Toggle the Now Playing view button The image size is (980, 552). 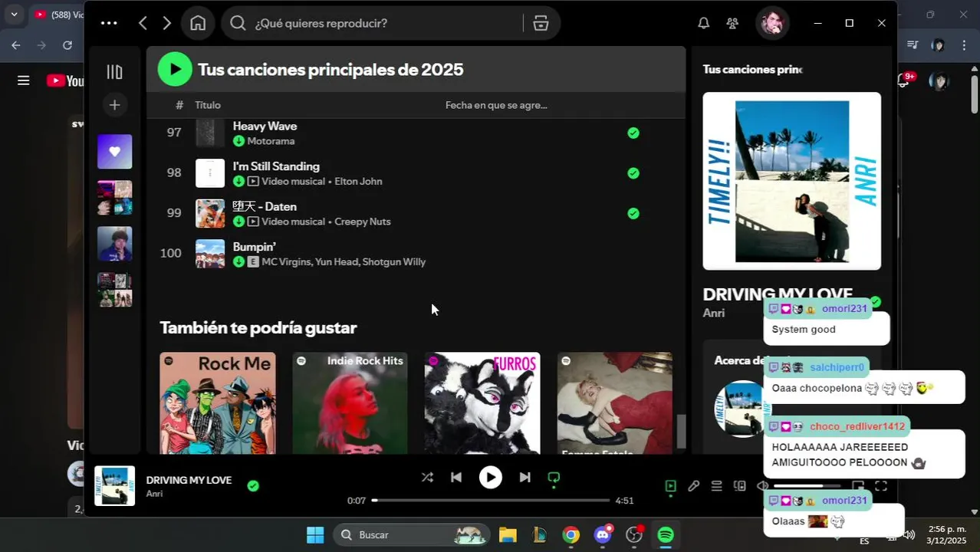671,486
